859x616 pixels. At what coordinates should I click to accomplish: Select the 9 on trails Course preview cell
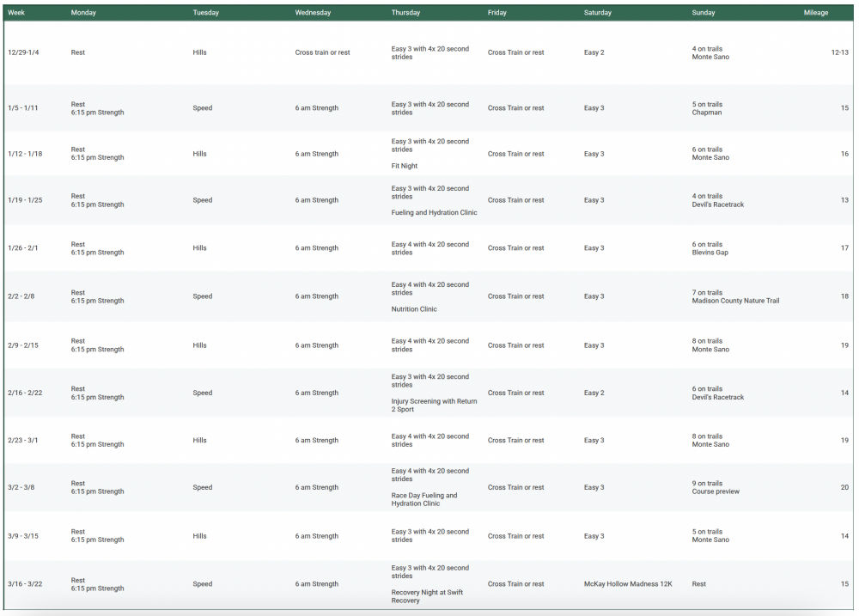point(716,487)
